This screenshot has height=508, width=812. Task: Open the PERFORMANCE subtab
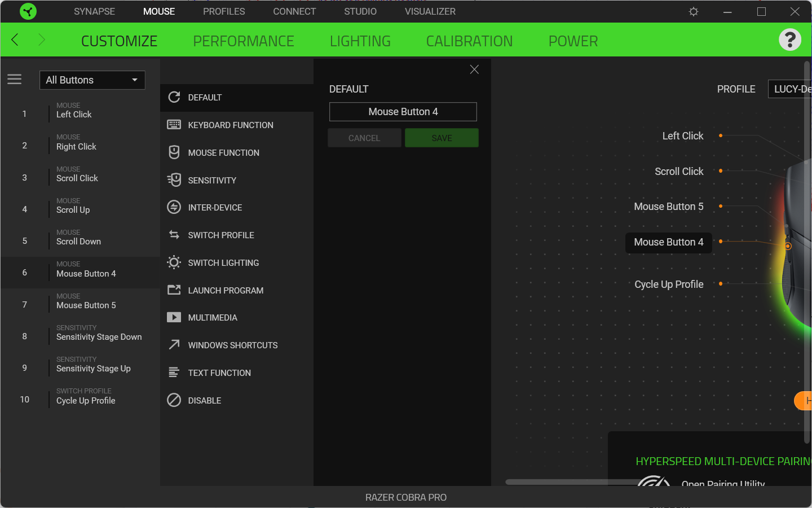[x=244, y=41]
